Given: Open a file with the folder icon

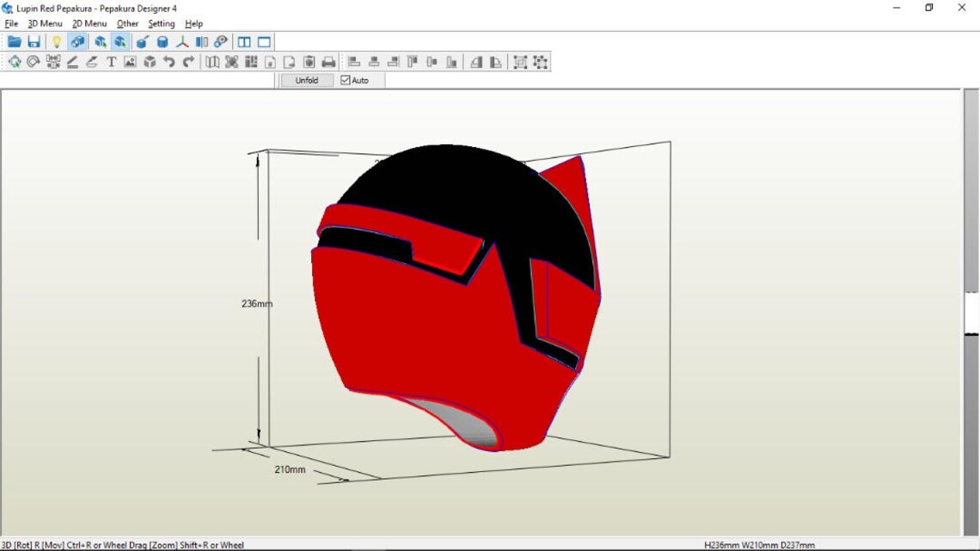Looking at the screenshot, I should click(14, 40).
